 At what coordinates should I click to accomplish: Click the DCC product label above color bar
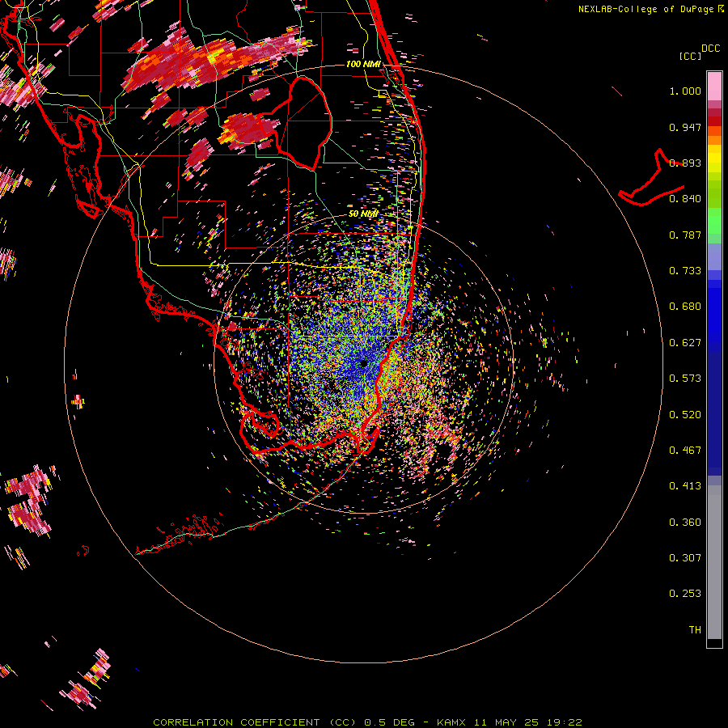(x=710, y=49)
